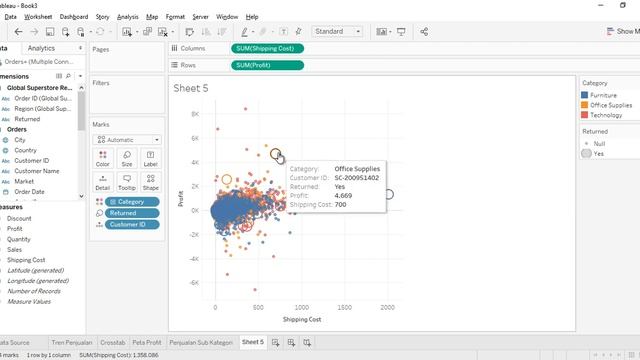Viewport: 640px width, 360px height.
Task: Click the New Story tab icon
Action: 307,342
